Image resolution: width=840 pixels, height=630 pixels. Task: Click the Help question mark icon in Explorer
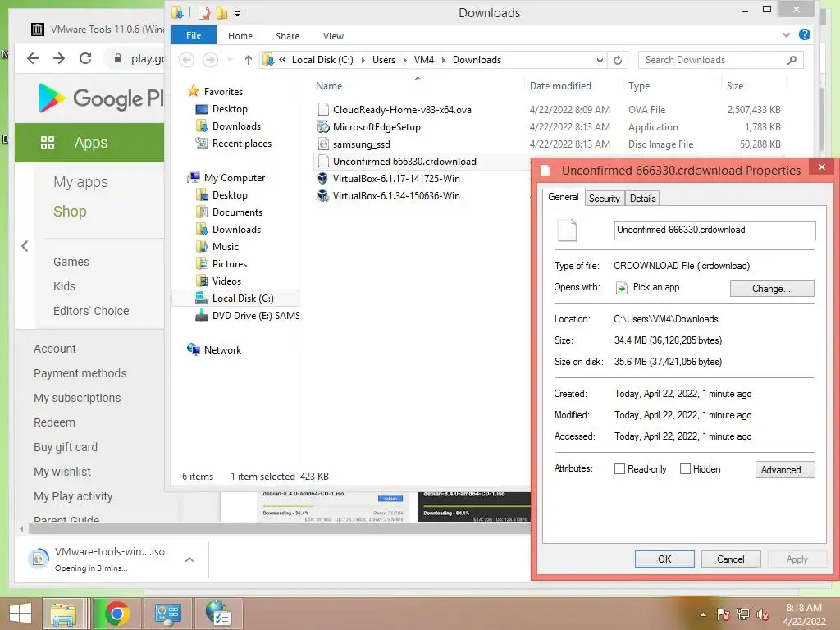(x=804, y=35)
